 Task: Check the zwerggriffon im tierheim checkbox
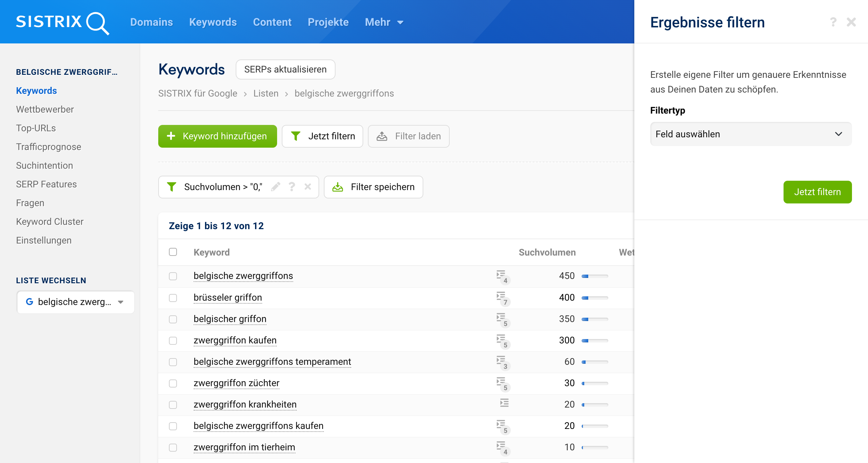[x=173, y=448]
